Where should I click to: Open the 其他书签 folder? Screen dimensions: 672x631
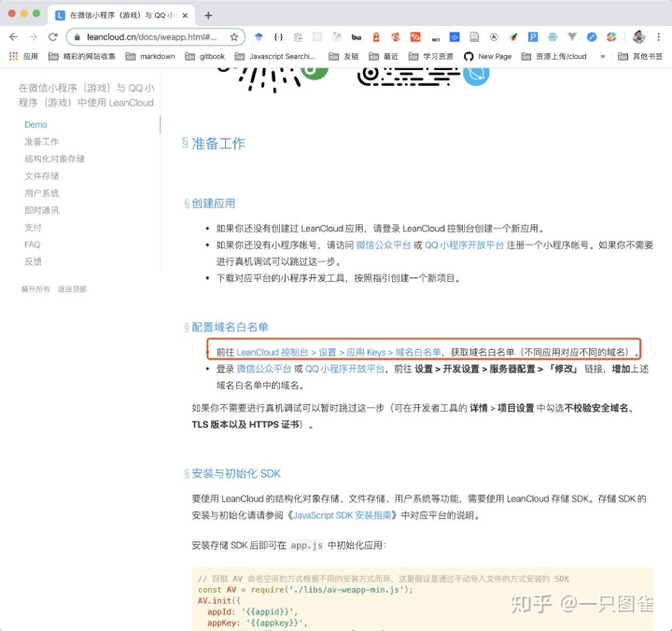[640, 56]
